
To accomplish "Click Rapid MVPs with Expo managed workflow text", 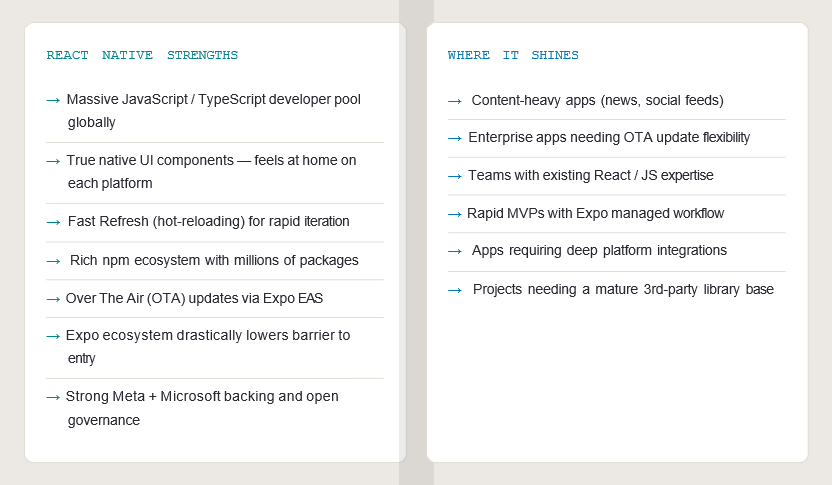I will coord(595,214).
